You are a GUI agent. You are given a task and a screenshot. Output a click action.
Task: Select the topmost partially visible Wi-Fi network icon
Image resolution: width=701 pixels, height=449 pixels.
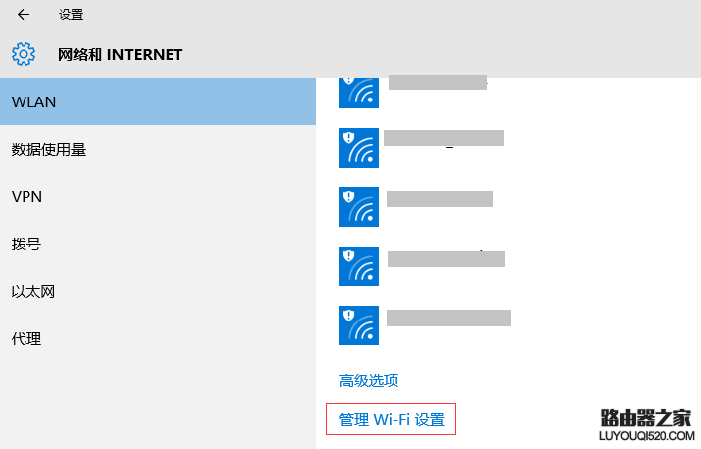[x=359, y=89]
